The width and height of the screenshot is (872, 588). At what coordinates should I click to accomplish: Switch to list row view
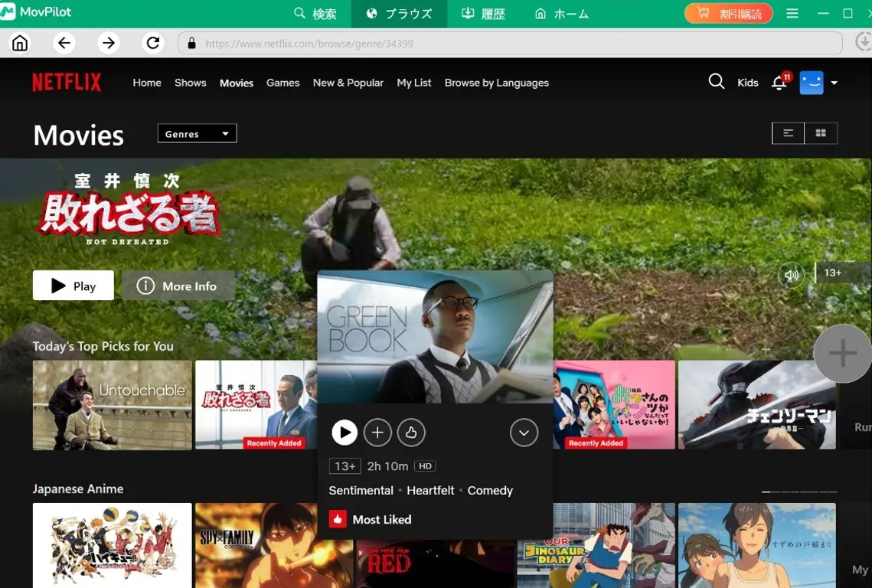coord(788,133)
